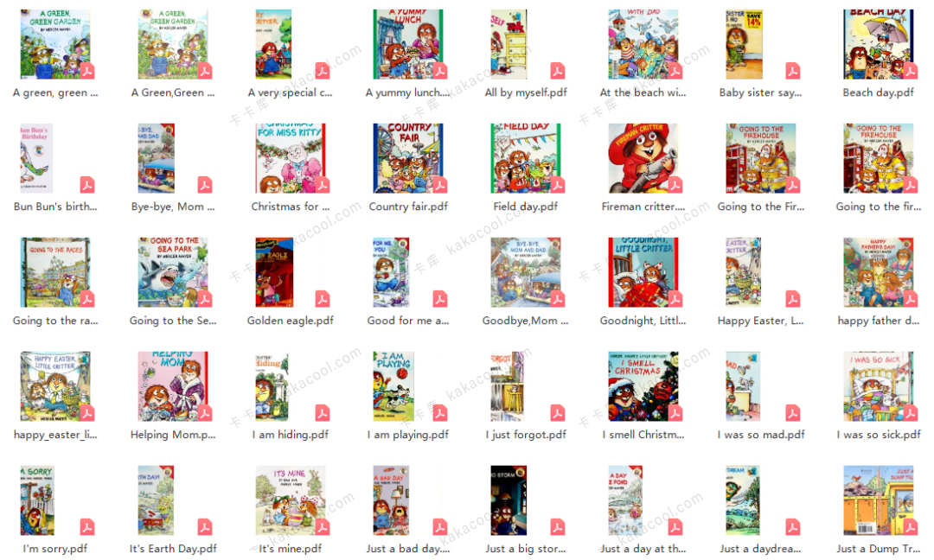This screenshot has width=934, height=560.
Task: Select the I'm sorry.pdf file icon
Action: (56, 500)
